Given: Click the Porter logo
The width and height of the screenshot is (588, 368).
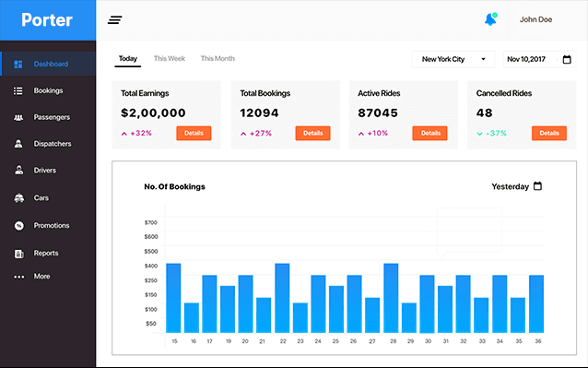Looking at the screenshot, I should click(x=47, y=20).
